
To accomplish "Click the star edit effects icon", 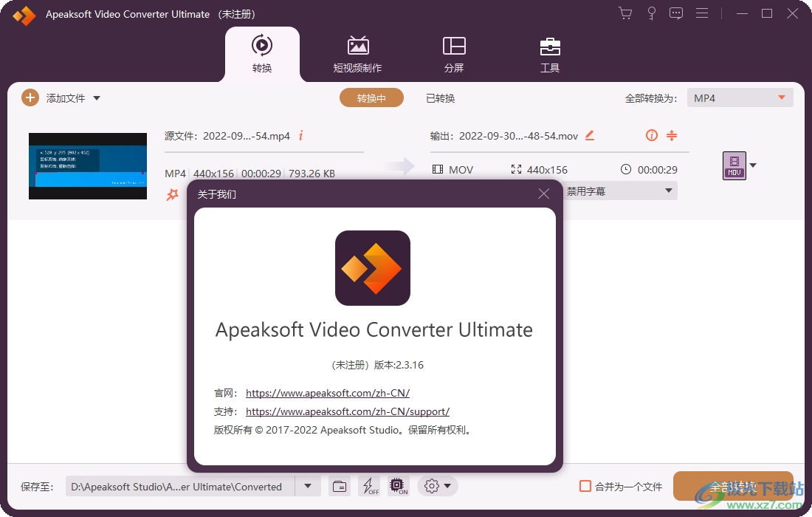I will point(173,195).
